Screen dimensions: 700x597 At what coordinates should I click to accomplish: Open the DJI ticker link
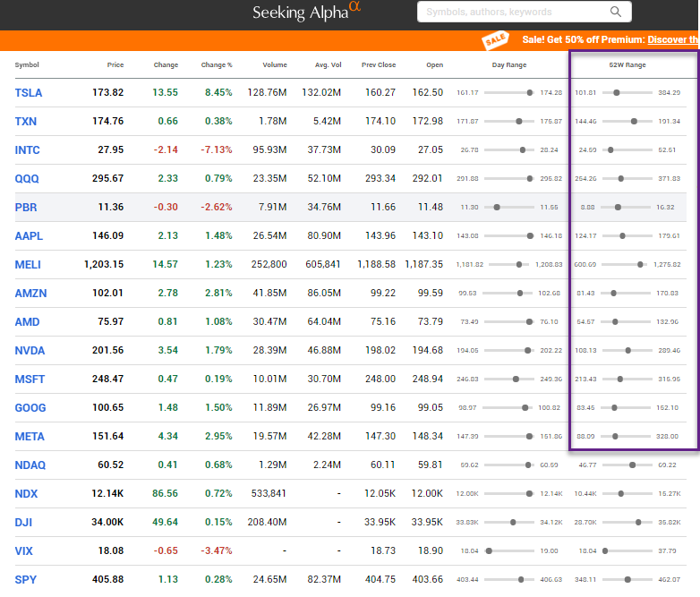23,523
